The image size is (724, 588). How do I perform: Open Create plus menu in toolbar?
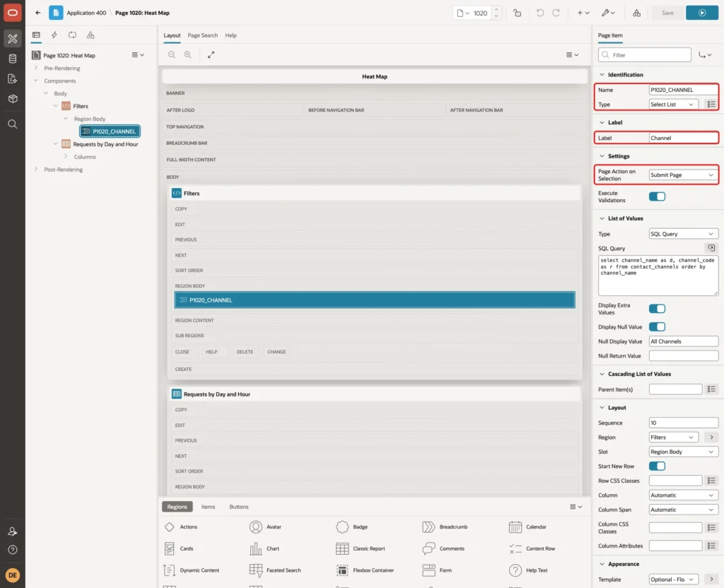(x=583, y=13)
